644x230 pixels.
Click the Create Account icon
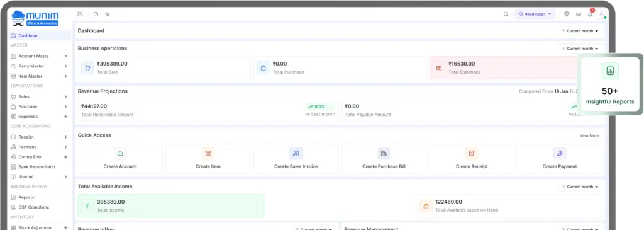pos(120,154)
